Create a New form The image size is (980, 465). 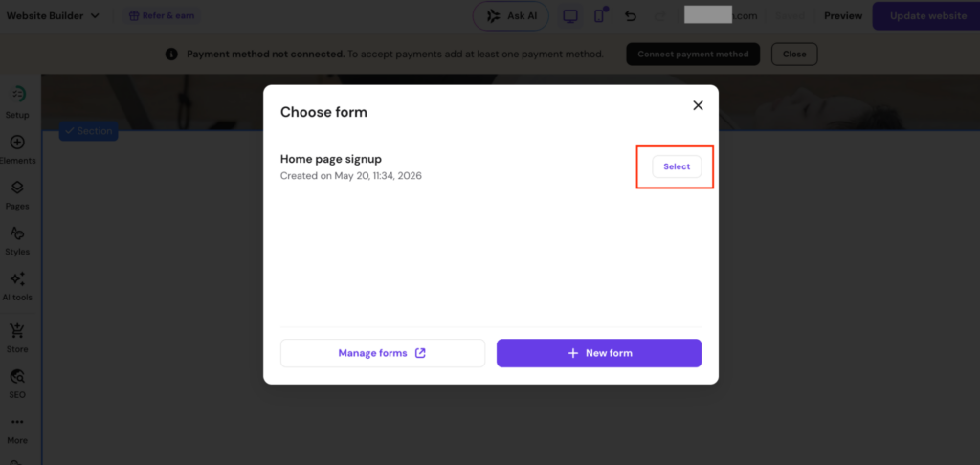pos(599,353)
